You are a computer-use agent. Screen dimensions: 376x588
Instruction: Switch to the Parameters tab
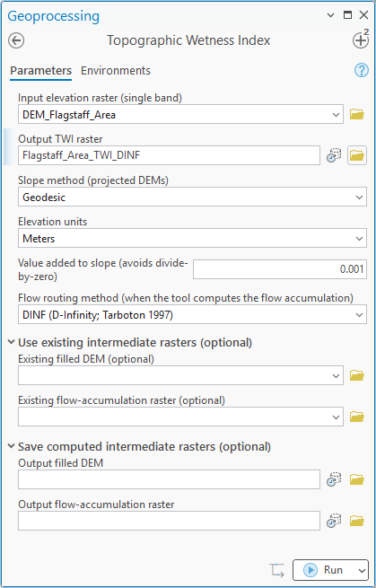click(41, 71)
